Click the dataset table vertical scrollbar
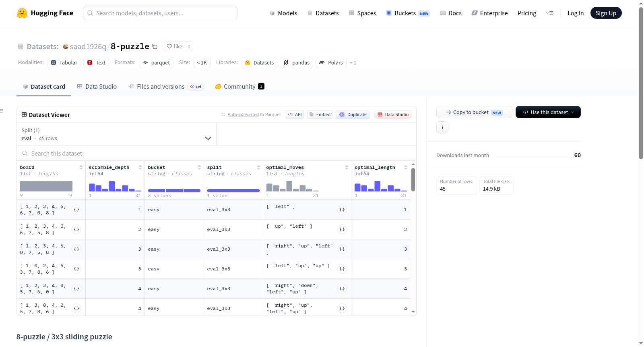 pyautogui.click(x=413, y=180)
